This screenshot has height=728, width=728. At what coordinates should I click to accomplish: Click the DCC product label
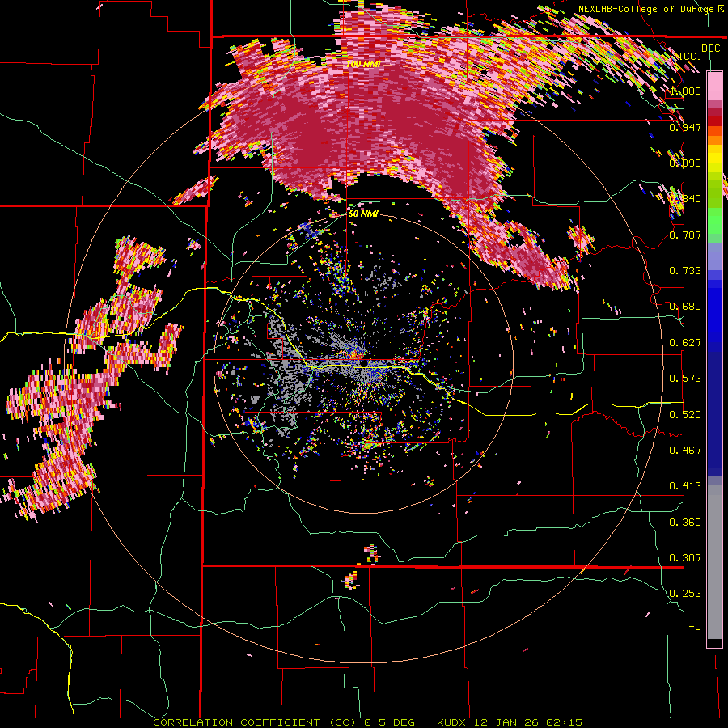click(x=710, y=49)
